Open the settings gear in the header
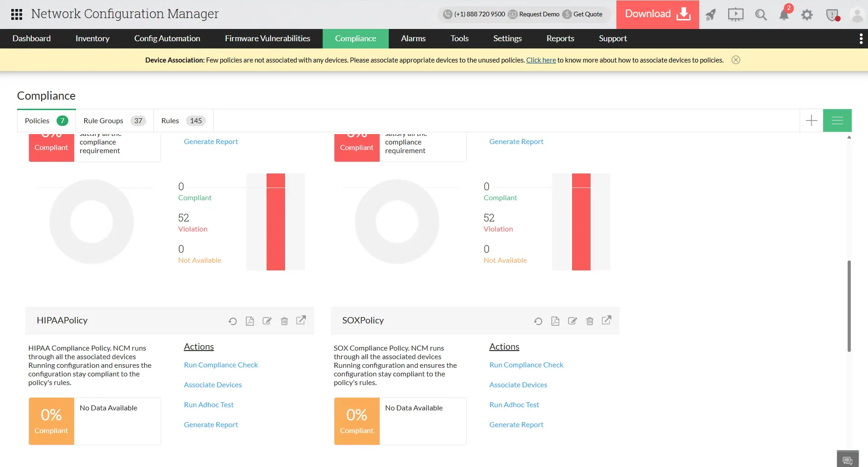The width and height of the screenshot is (868, 467). [807, 14]
